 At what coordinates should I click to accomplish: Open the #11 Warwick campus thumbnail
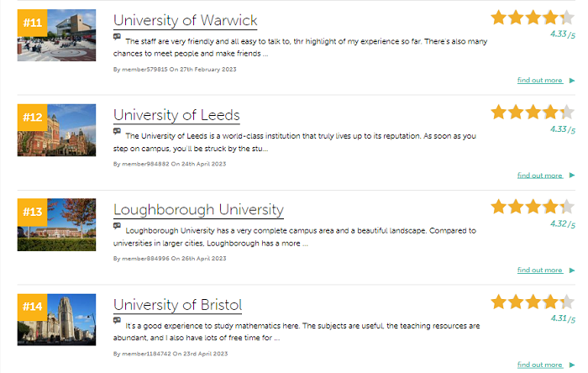pyautogui.click(x=72, y=35)
